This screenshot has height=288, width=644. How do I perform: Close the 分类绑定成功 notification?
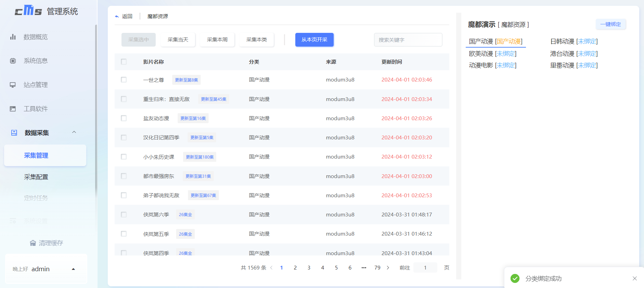point(634,278)
